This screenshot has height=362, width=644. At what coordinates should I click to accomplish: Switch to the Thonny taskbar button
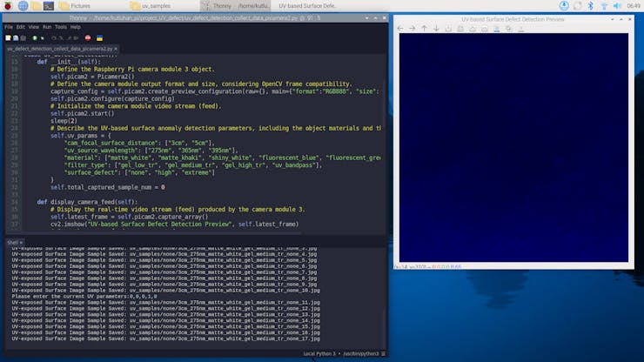pyautogui.click(x=236, y=6)
